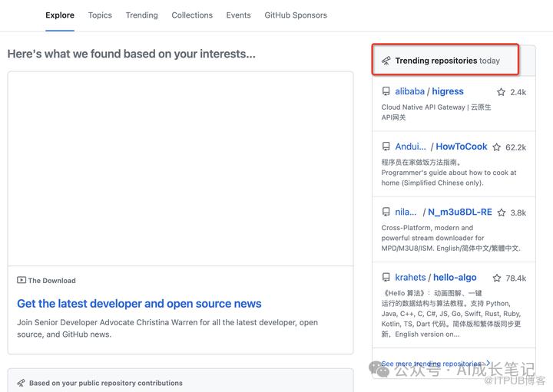Click 62.2k star count for HowToCook
This screenshot has height=392, width=553.
515,147
